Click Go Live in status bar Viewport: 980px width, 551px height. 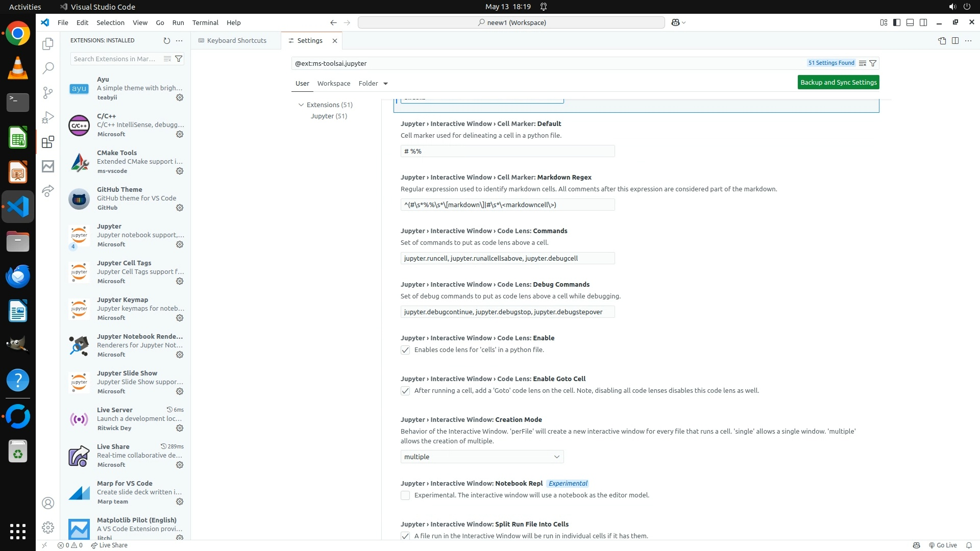point(942,545)
